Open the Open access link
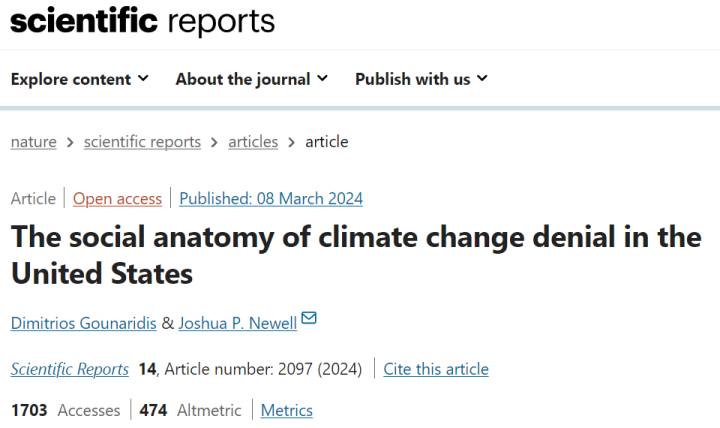 coord(117,198)
